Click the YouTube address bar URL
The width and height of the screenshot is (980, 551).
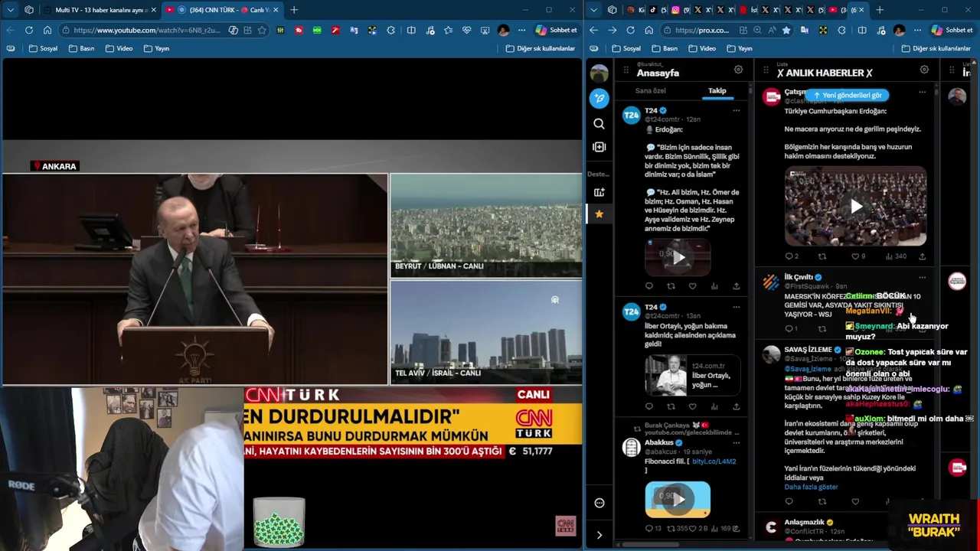147,30
